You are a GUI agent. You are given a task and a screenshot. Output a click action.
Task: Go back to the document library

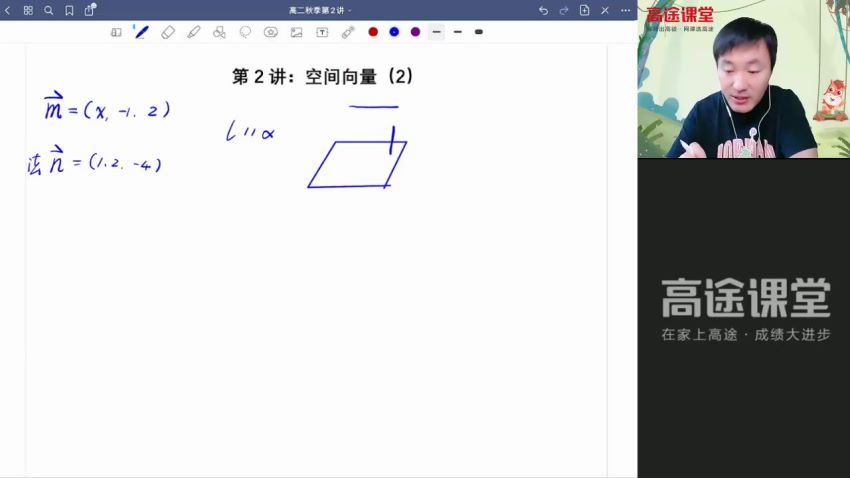pos(8,10)
